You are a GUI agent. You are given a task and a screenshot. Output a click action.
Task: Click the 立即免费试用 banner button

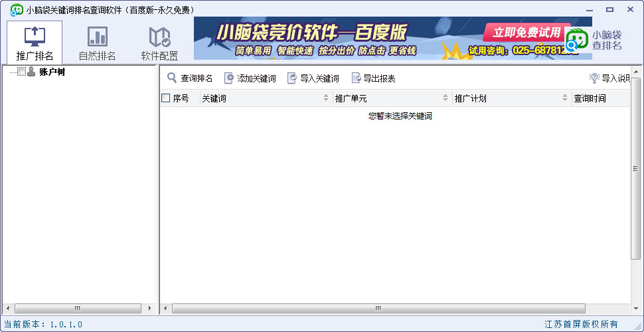[526, 33]
